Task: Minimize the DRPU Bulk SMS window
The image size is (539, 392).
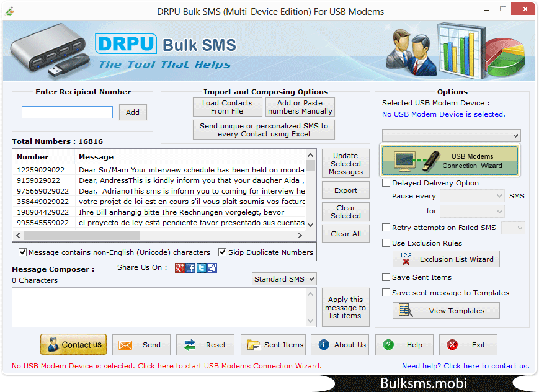Action: pyautogui.click(x=486, y=11)
